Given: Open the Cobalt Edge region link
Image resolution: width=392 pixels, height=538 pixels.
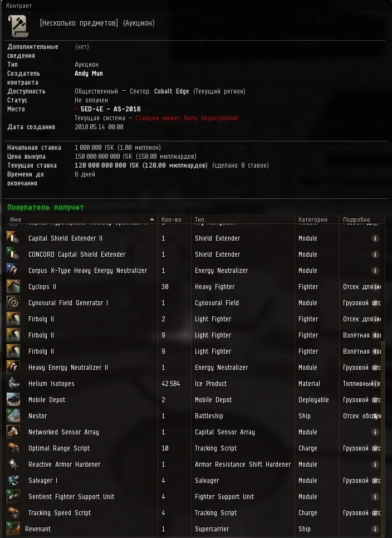Looking at the screenshot, I should coord(171,91).
